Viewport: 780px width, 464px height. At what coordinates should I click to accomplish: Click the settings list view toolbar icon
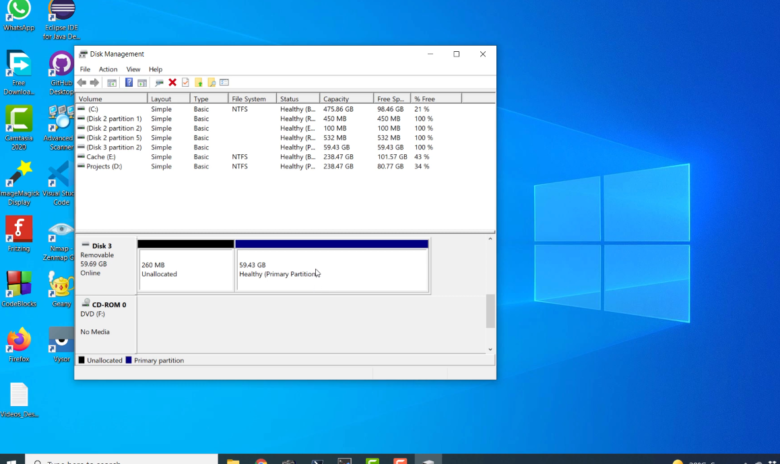click(x=224, y=83)
